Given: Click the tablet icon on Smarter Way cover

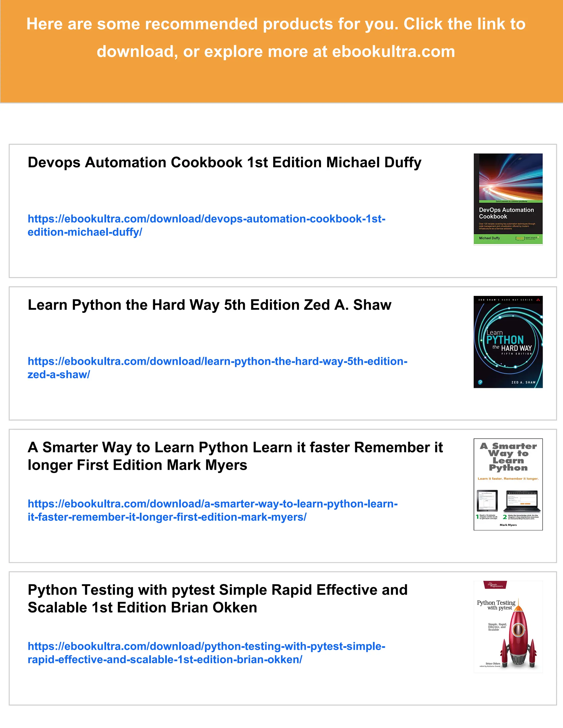Looking at the screenshot, I should (x=487, y=501).
